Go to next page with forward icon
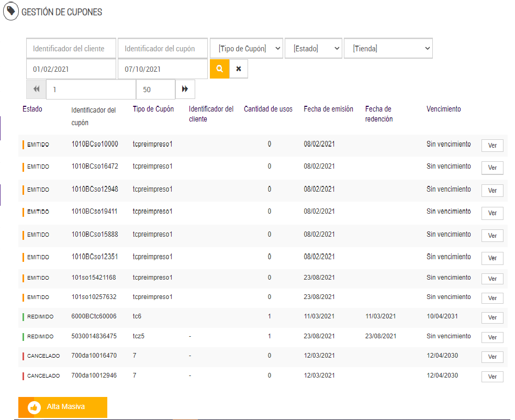Viewport: 515px width, 420px height. [185, 90]
